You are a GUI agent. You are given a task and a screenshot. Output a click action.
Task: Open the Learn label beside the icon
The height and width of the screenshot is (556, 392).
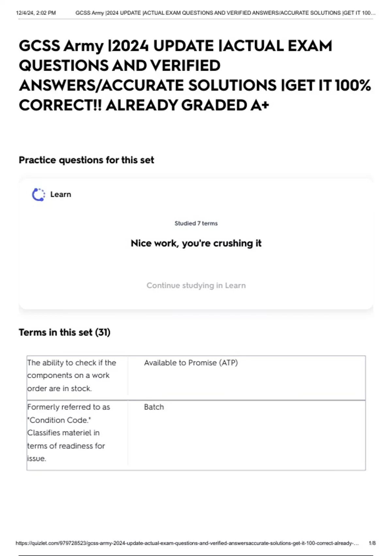click(x=60, y=195)
